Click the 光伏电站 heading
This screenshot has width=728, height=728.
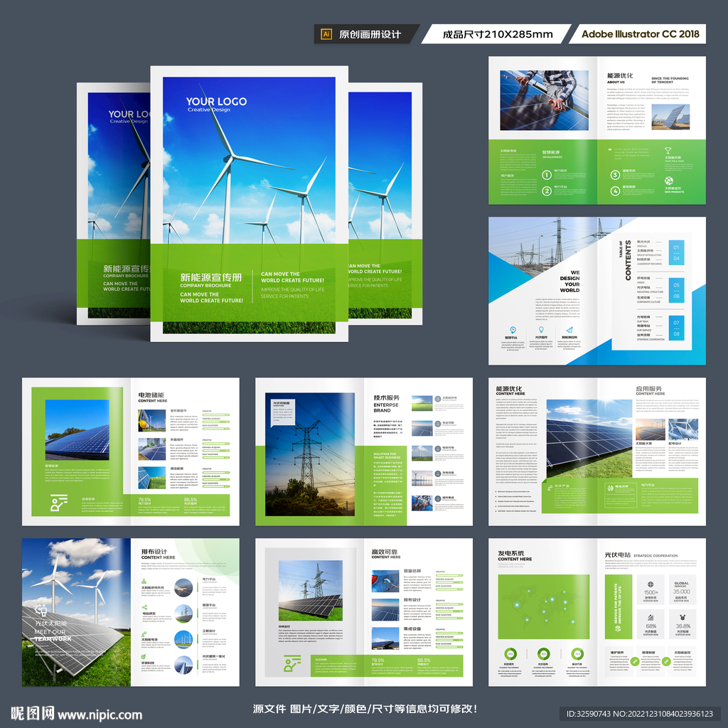click(x=618, y=555)
